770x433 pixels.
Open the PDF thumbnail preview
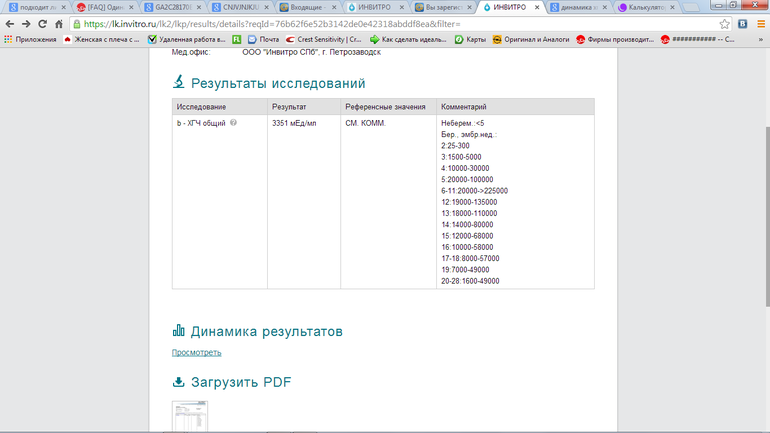190,416
